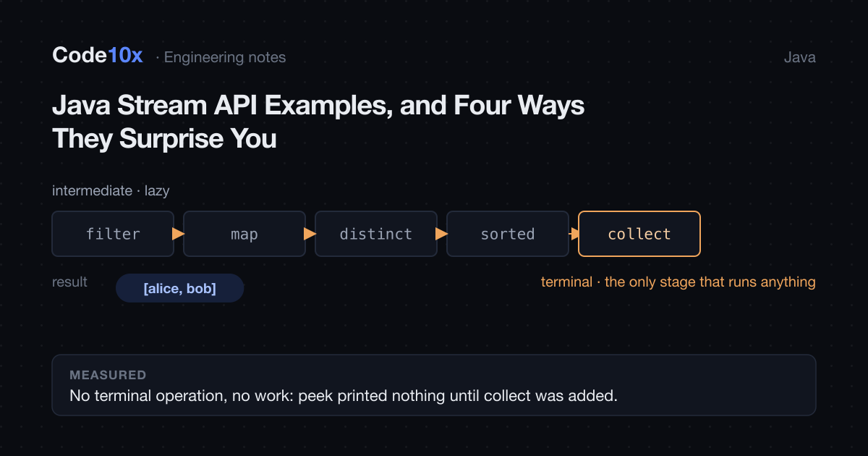Select the sorted stage box
The height and width of the screenshot is (456, 868).
coord(508,234)
